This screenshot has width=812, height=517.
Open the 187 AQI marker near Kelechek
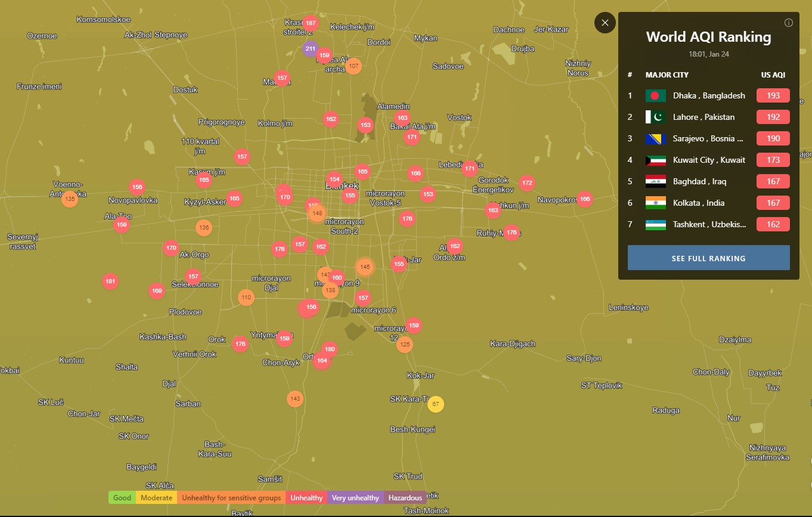coord(310,23)
